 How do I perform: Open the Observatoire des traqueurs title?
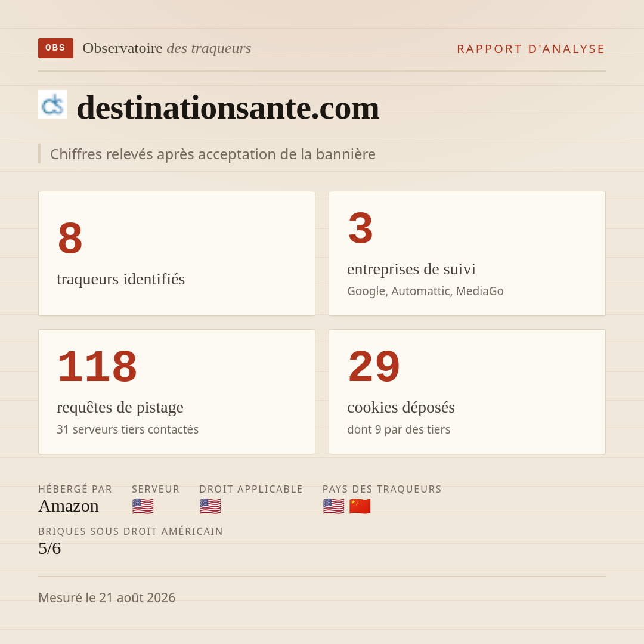click(x=167, y=48)
